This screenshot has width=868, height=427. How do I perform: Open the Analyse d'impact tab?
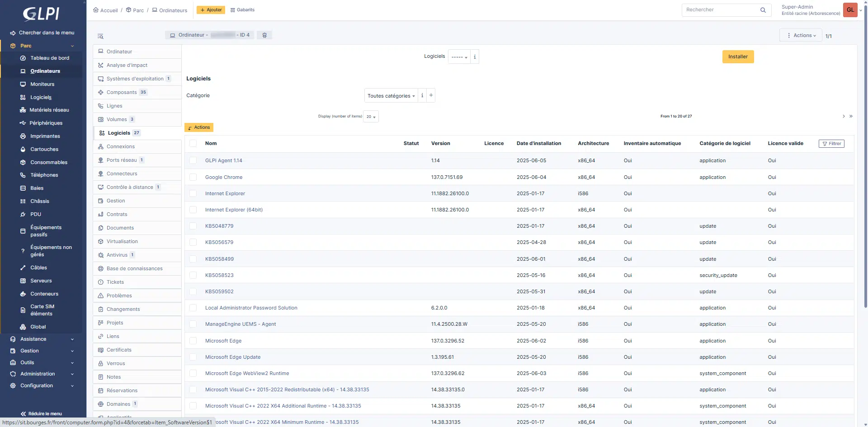(x=137, y=65)
